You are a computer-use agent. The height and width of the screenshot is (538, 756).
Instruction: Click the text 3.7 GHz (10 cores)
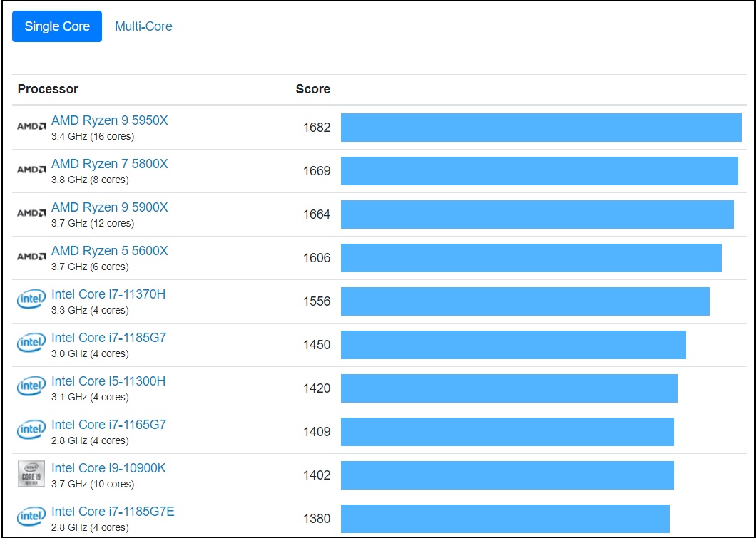[x=93, y=484]
